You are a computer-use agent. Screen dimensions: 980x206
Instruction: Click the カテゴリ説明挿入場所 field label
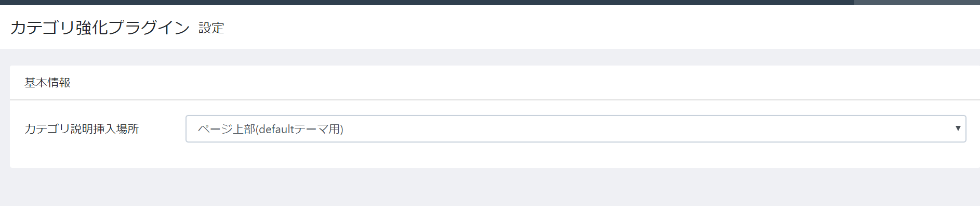[82, 129]
